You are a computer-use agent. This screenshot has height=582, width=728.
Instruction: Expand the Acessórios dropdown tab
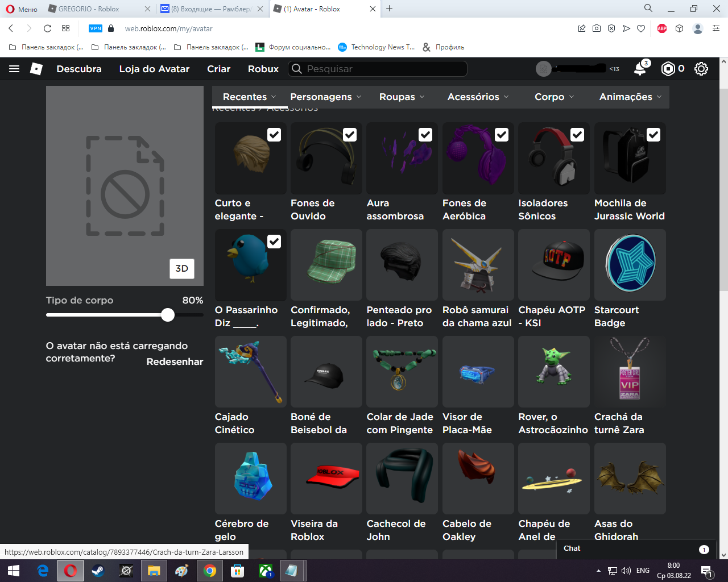click(x=478, y=97)
